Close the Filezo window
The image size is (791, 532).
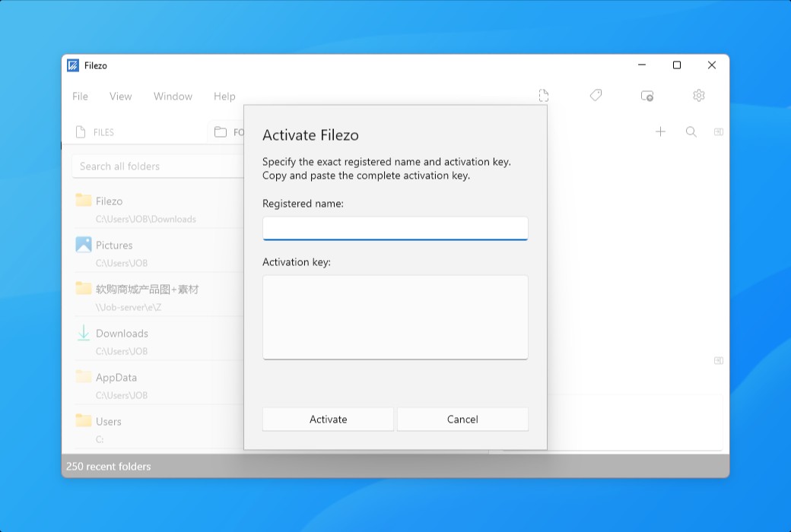coord(712,65)
